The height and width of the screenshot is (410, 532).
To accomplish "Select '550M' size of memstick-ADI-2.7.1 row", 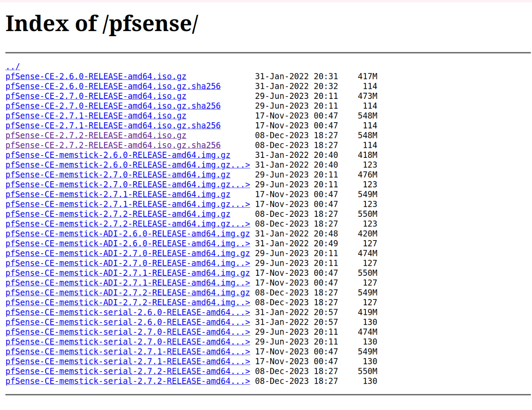I will pos(367,273).
